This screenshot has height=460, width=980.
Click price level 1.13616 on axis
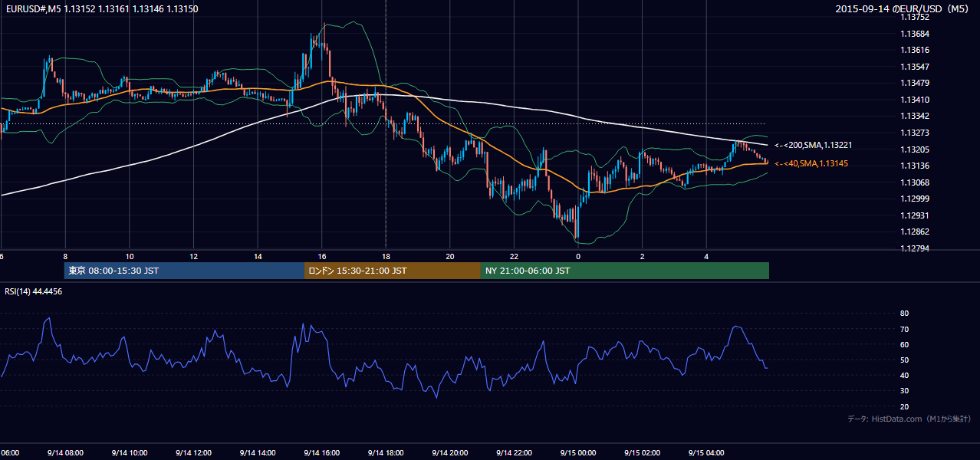click(916, 50)
